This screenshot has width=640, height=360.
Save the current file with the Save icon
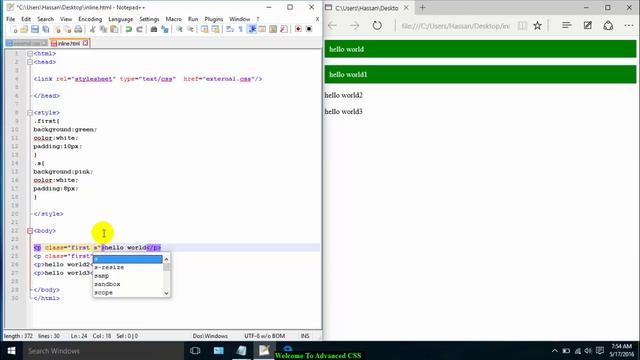(x=35, y=29)
